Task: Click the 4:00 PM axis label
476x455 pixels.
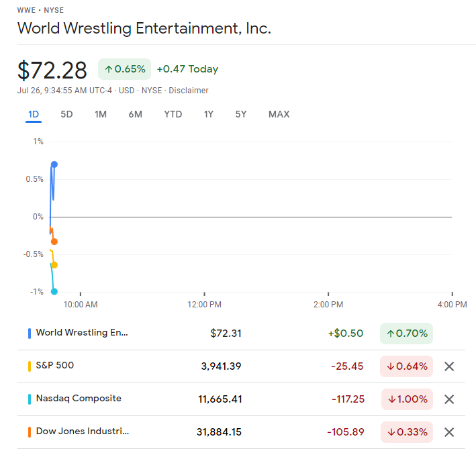Action: pos(452,305)
